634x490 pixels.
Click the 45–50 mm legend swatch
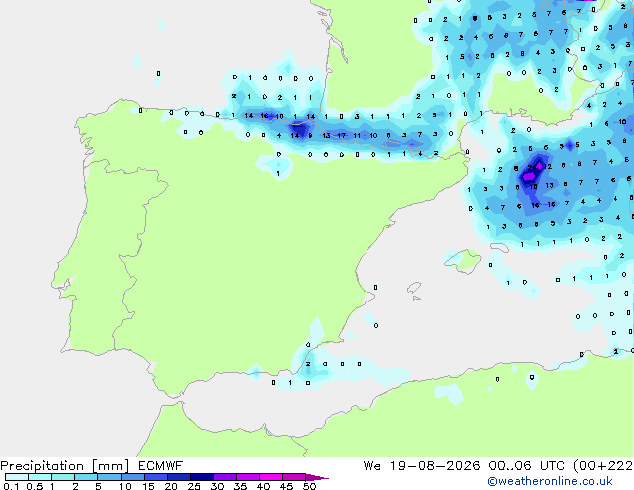tap(294, 477)
